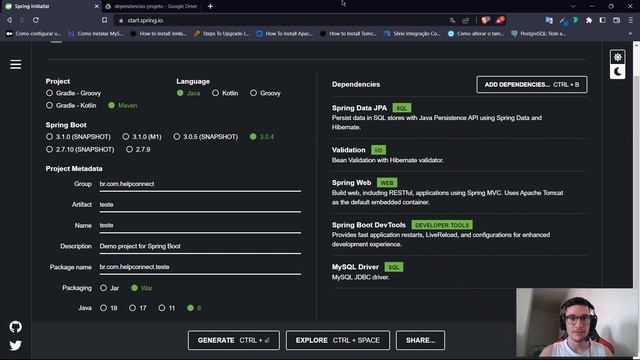The width and height of the screenshot is (640, 360).
Task: Open the Brave Rewards icon
Action: (x=500, y=20)
